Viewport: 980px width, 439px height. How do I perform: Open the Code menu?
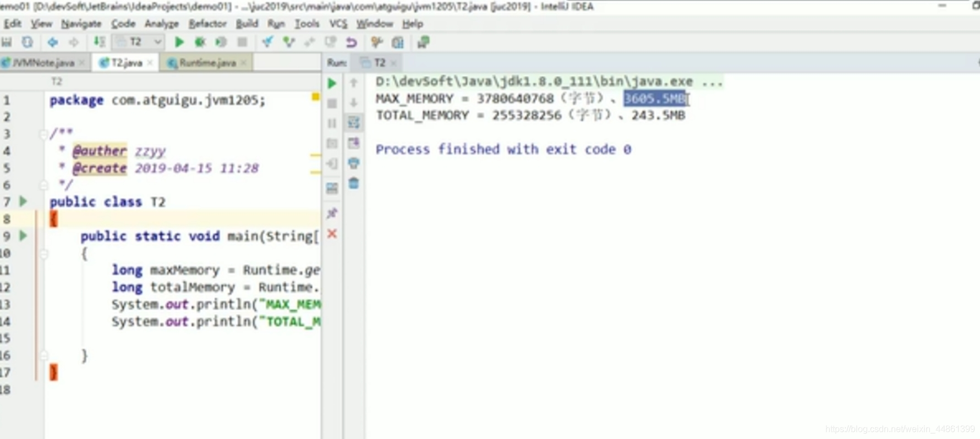(123, 24)
